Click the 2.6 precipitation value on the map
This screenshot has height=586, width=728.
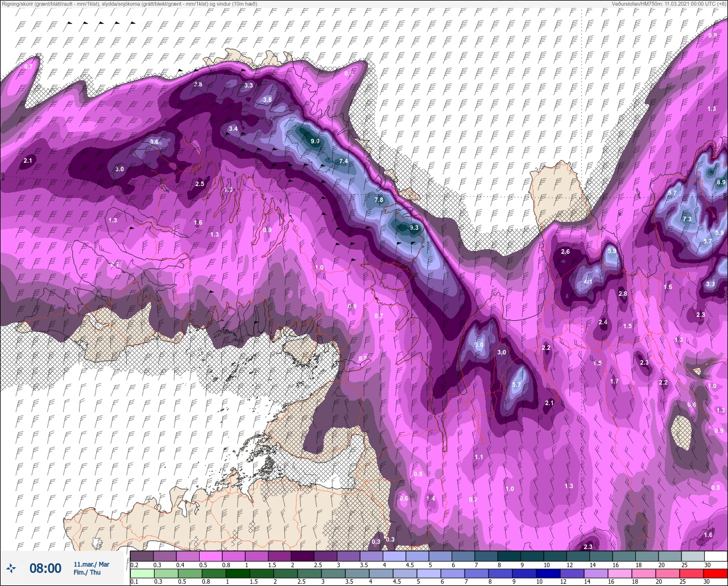point(565,251)
